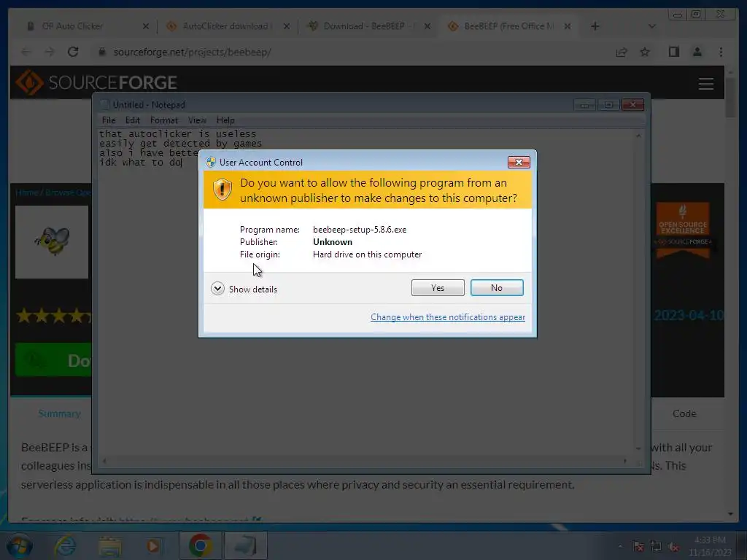
Task: Click the Home breadcrumb link
Action: coord(26,192)
